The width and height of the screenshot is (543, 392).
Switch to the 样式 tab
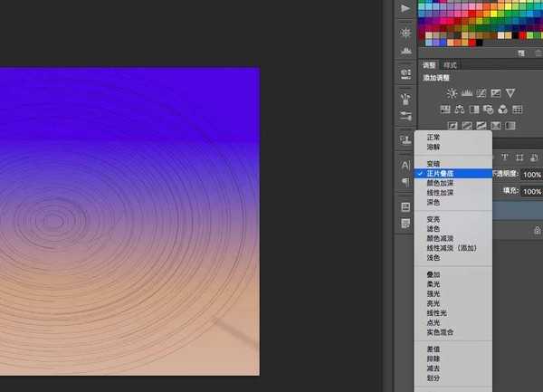pyautogui.click(x=450, y=65)
